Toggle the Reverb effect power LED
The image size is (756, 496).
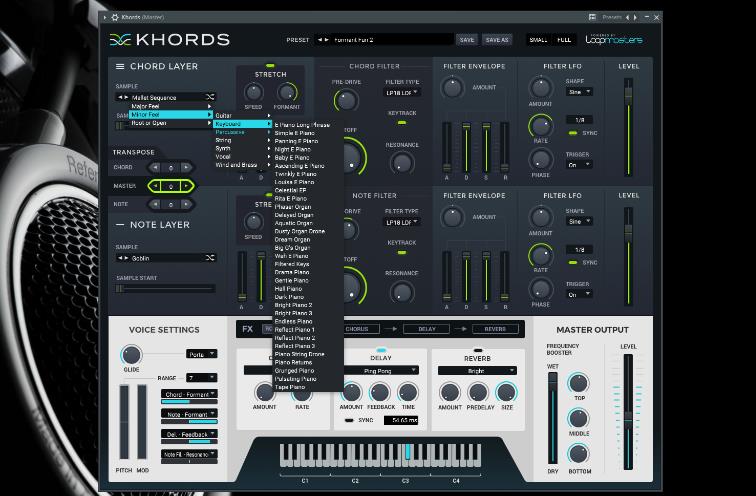(x=477, y=350)
